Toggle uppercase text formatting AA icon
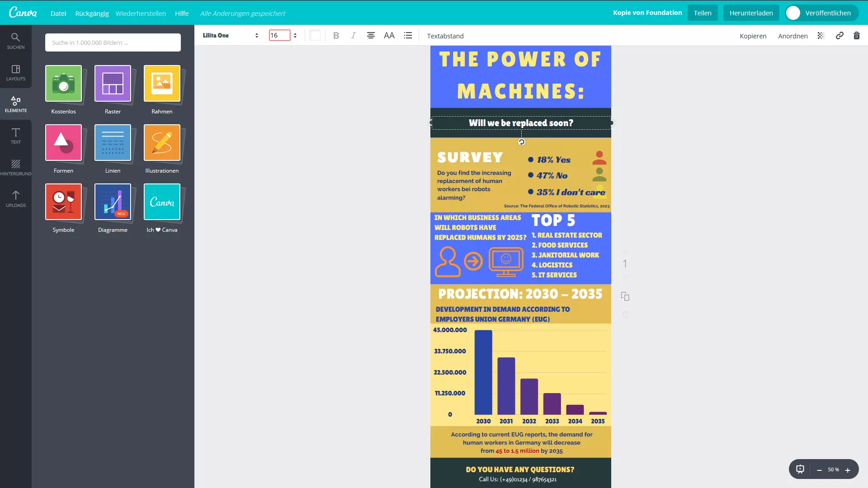868x488 pixels. 389,36
